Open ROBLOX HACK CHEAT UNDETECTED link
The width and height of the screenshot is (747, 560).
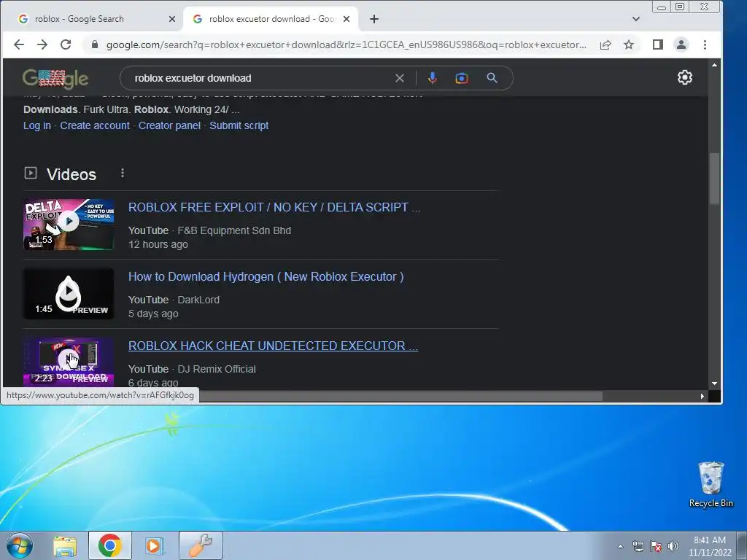[273, 346]
